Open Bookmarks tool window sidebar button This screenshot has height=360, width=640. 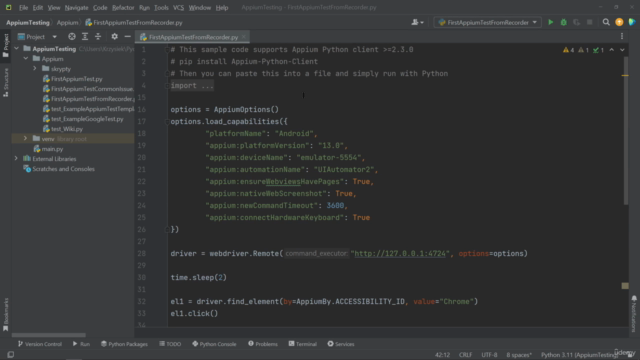click(6, 314)
